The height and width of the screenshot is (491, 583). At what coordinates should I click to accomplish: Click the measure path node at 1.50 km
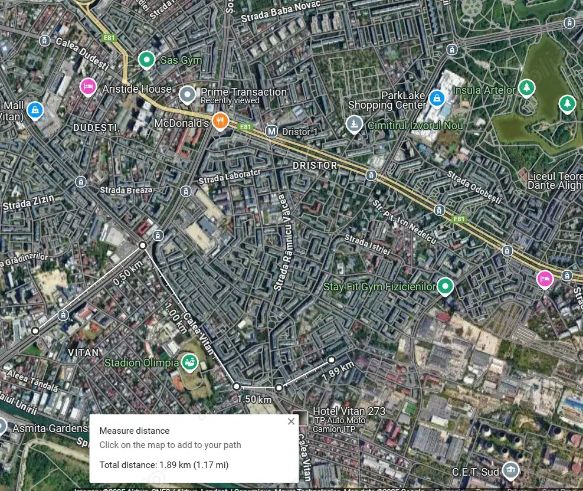[x=236, y=387]
